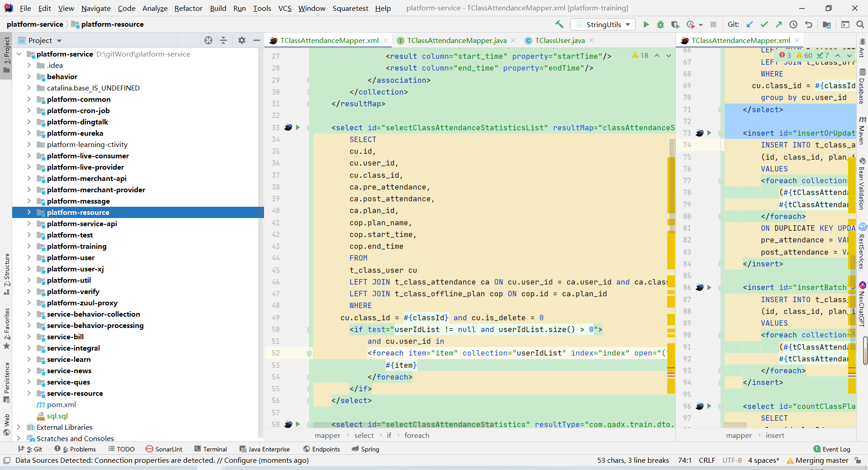This screenshot has height=470, width=868.
Task: Switch to TClassAttendanceMapper.java tab
Action: coord(457,40)
